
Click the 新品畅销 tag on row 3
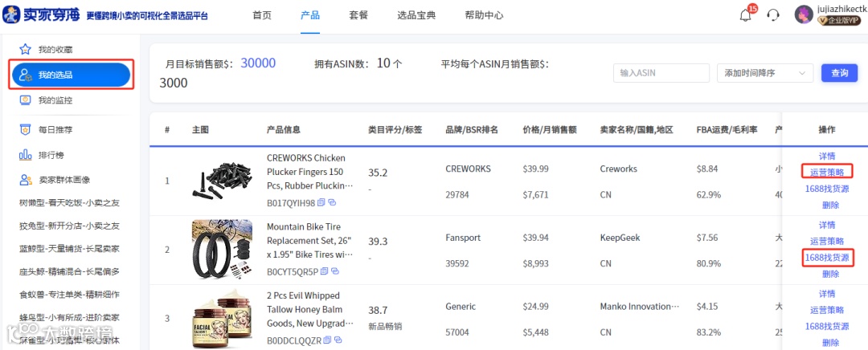click(385, 326)
